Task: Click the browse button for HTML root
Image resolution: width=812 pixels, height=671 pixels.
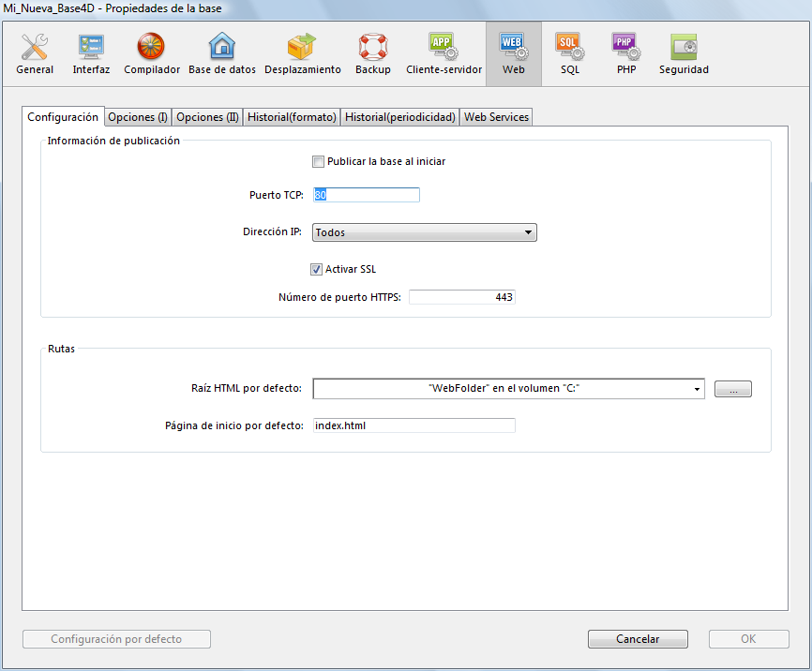Action: pyautogui.click(x=732, y=389)
